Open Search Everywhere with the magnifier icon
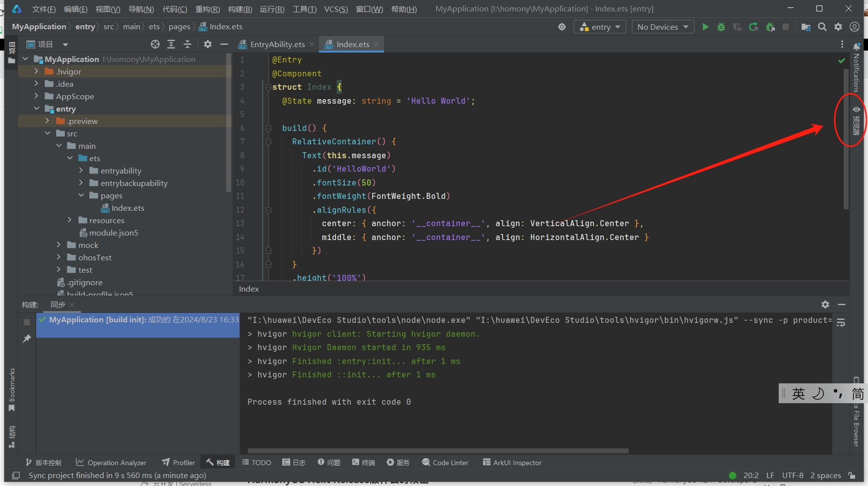This screenshot has height=486, width=868. 822,27
